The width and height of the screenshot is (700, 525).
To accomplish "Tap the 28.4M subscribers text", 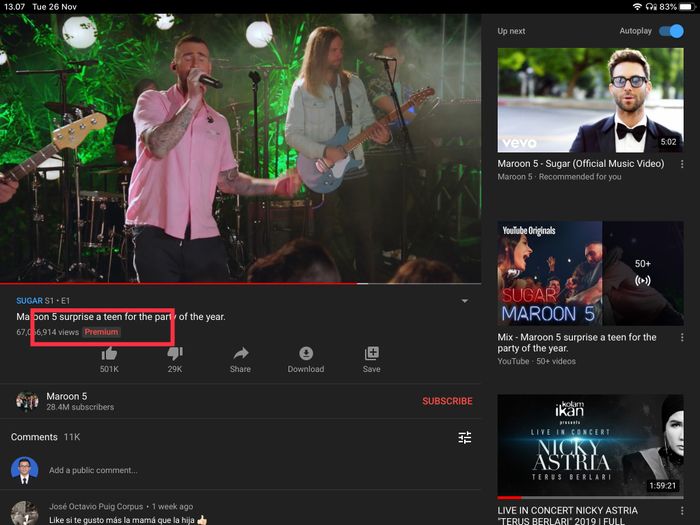I will 80,407.
